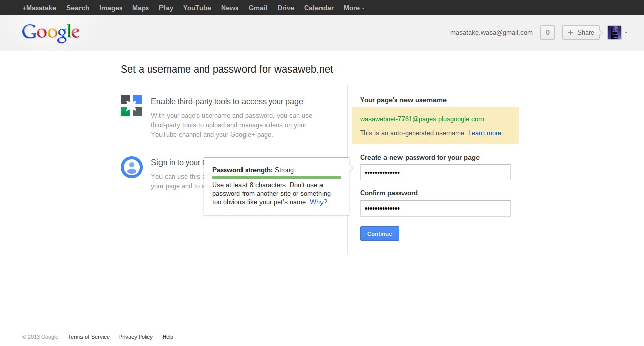The height and width of the screenshot is (346, 644).
Task: Click the Google logo
Action: (x=51, y=33)
